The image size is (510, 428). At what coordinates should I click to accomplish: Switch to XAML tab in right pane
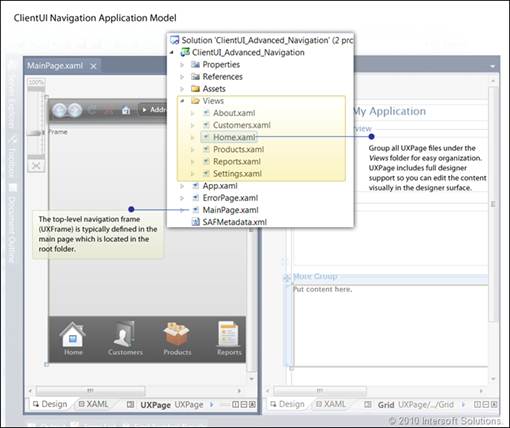[331, 404]
